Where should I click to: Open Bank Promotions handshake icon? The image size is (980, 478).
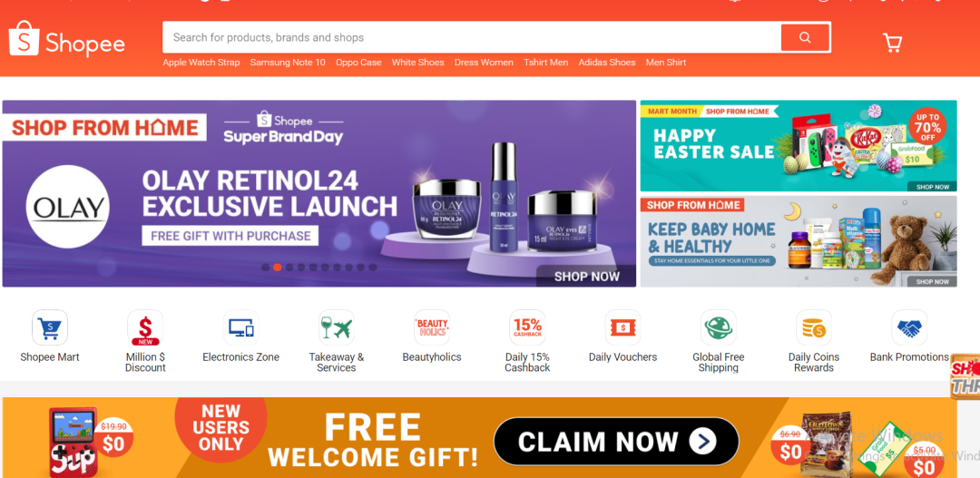coord(909,327)
